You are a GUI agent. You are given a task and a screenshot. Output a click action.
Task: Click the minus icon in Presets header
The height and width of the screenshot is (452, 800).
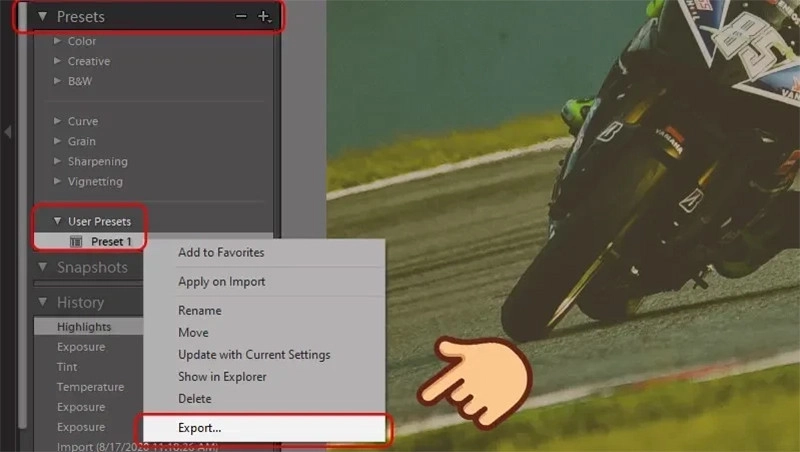pyautogui.click(x=241, y=16)
